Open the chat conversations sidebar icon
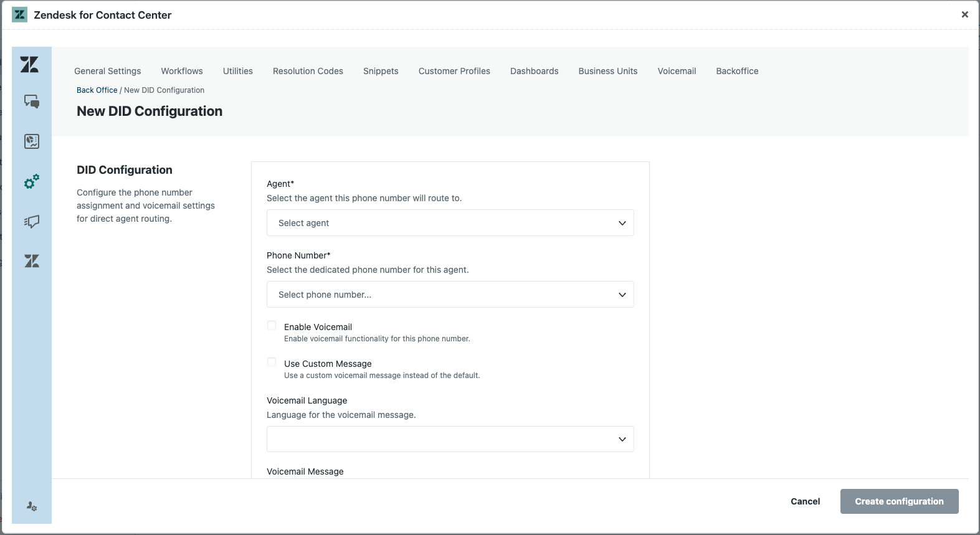This screenshot has width=980, height=535. click(x=32, y=102)
